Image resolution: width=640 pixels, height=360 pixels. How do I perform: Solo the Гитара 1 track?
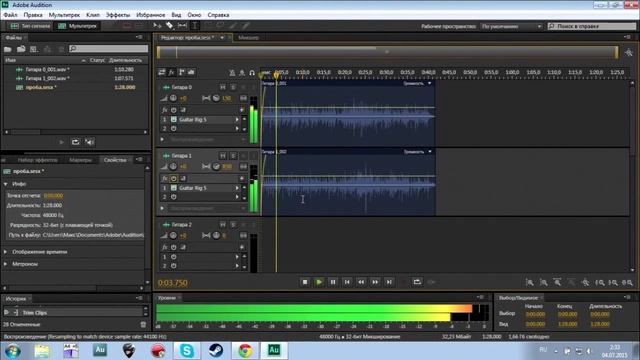pyautogui.click(x=233, y=156)
